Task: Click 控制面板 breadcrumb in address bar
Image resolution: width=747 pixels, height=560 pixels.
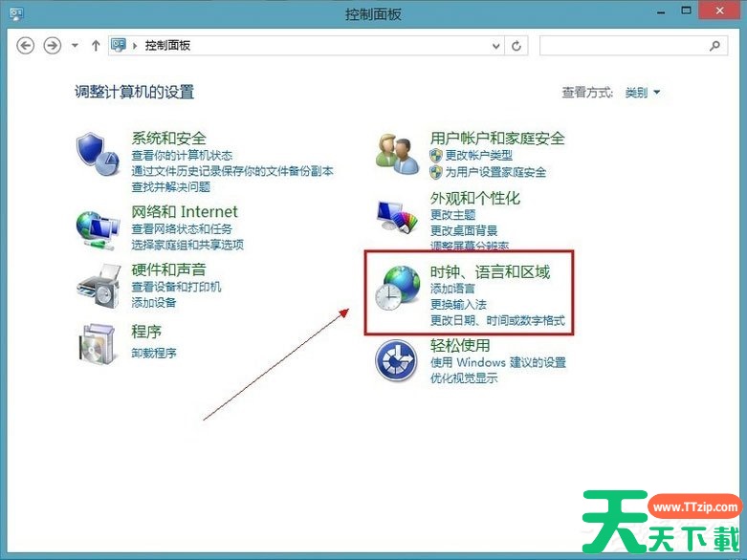Action: coord(167,45)
